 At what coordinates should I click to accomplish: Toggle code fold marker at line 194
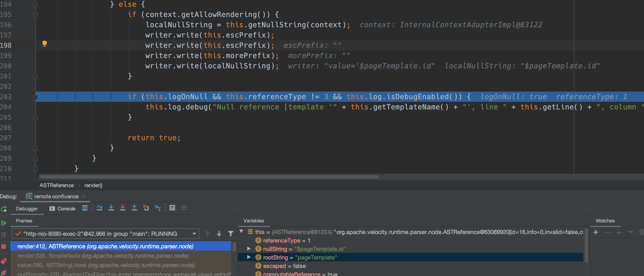[x=35, y=4]
